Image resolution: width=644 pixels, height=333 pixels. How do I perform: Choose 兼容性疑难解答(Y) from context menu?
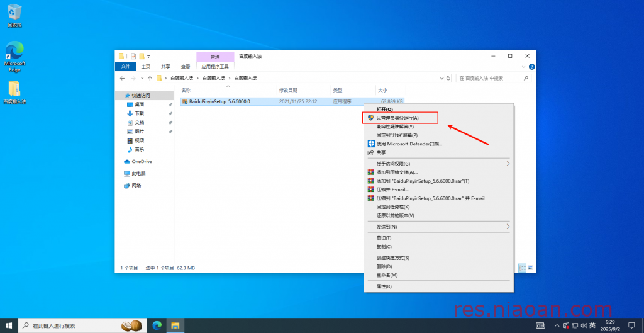click(438, 127)
